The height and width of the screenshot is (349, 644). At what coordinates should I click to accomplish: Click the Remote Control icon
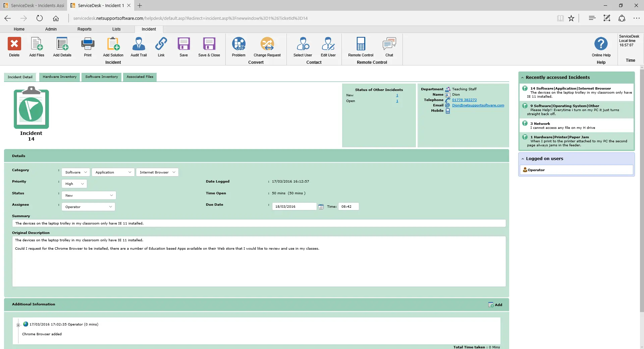coord(360,46)
